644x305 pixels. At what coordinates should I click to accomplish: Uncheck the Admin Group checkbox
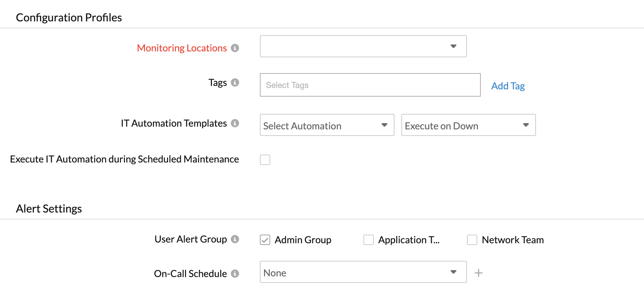tap(265, 240)
